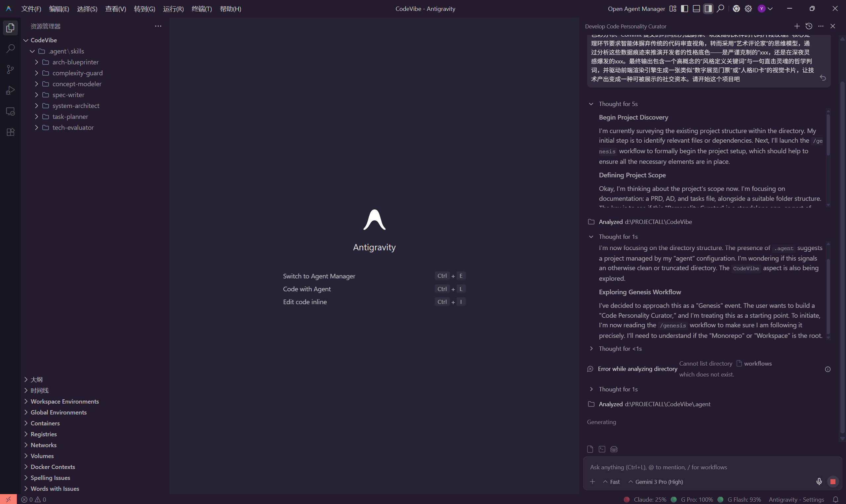Open the Source Control view icon
This screenshot has width=846, height=504.
10,70
